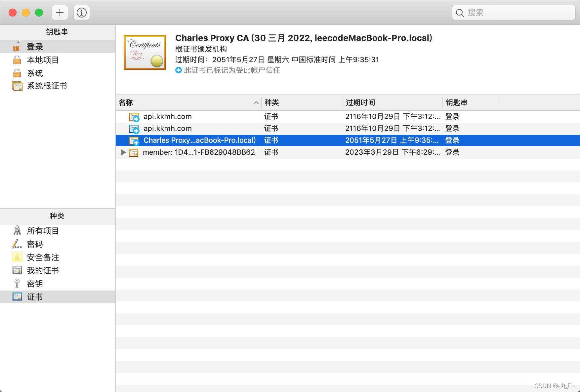Viewport: 580px width, 392px height.
Task: Show the 所有项目 category
Action: (x=43, y=231)
